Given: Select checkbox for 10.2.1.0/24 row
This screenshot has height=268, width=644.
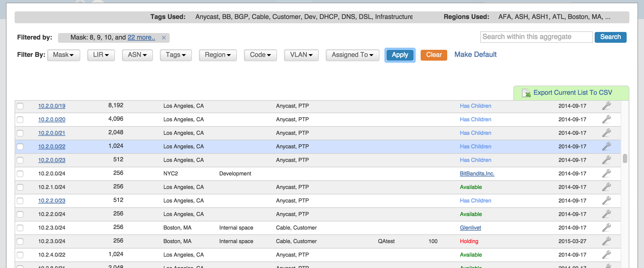Looking at the screenshot, I should click(x=20, y=187).
